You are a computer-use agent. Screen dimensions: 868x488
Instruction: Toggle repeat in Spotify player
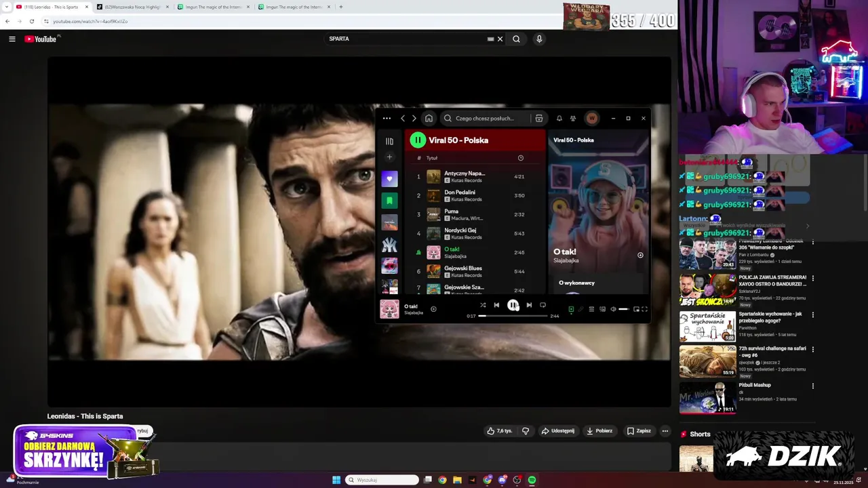point(542,305)
